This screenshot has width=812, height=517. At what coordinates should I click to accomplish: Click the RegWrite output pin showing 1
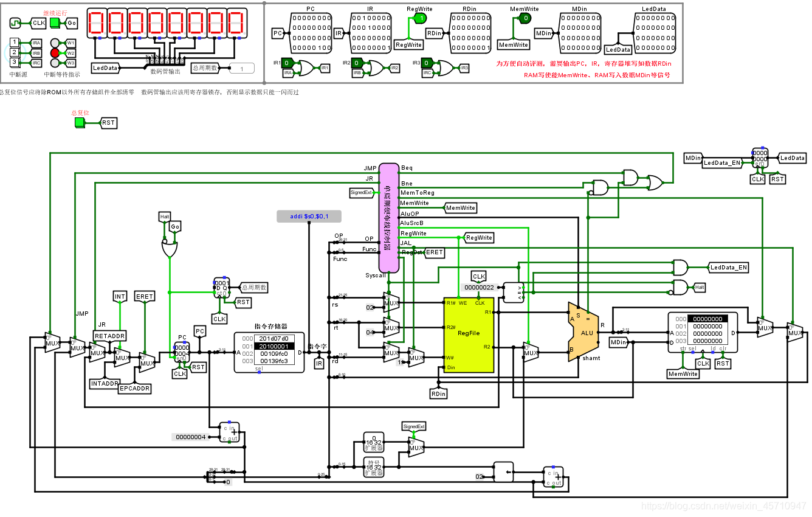click(419, 19)
